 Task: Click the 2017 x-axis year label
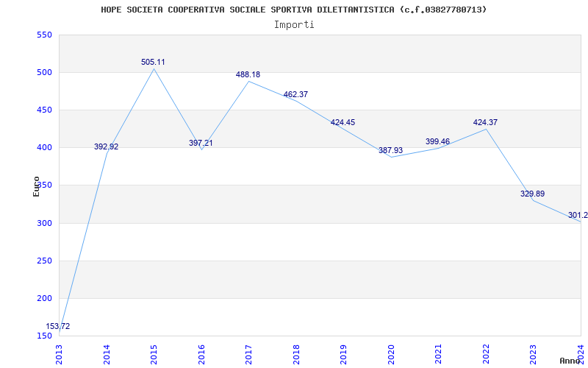[248, 354]
